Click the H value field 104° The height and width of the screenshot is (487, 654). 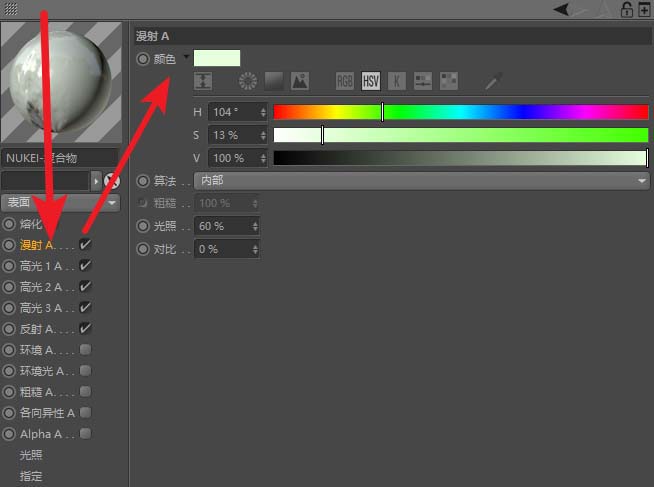click(x=238, y=112)
